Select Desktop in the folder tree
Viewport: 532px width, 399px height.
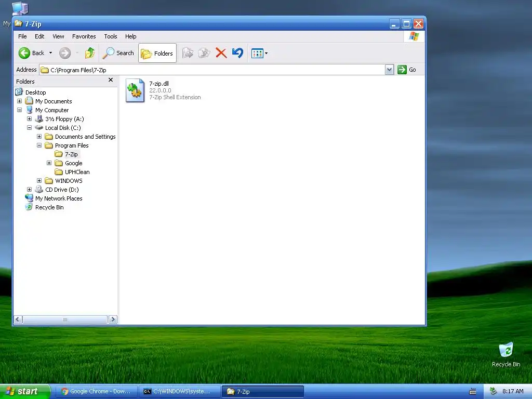pos(36,92)
